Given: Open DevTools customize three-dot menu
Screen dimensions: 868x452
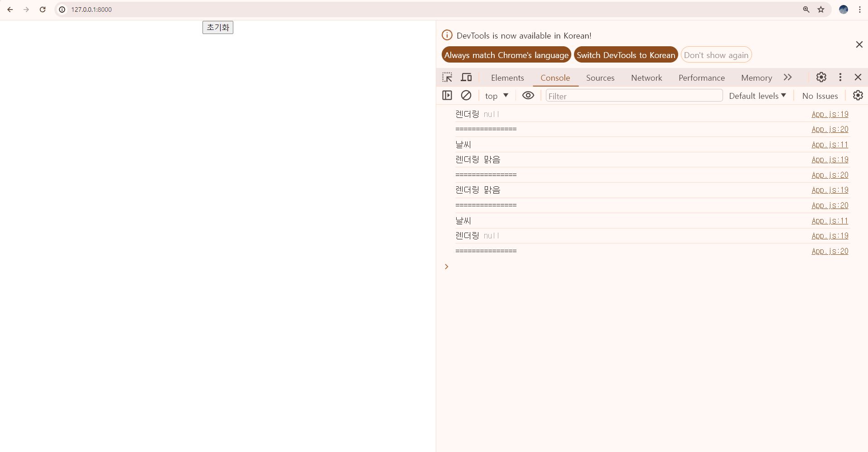Looking at the screenshot, I should [x=840, y=77].
